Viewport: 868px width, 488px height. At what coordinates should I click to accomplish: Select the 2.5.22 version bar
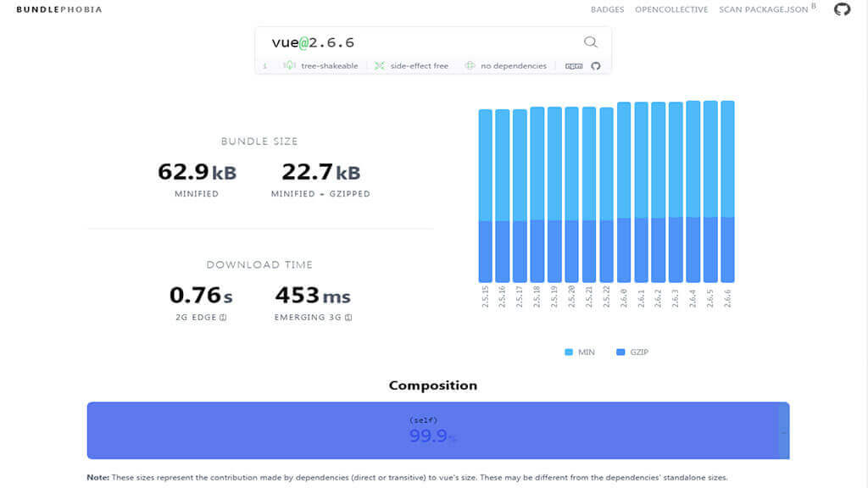(607, 195)
